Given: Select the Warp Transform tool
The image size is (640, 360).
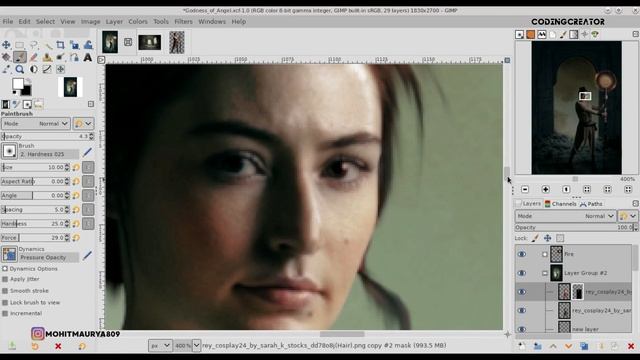Looking at the screenshot, I should pos(88,44).
